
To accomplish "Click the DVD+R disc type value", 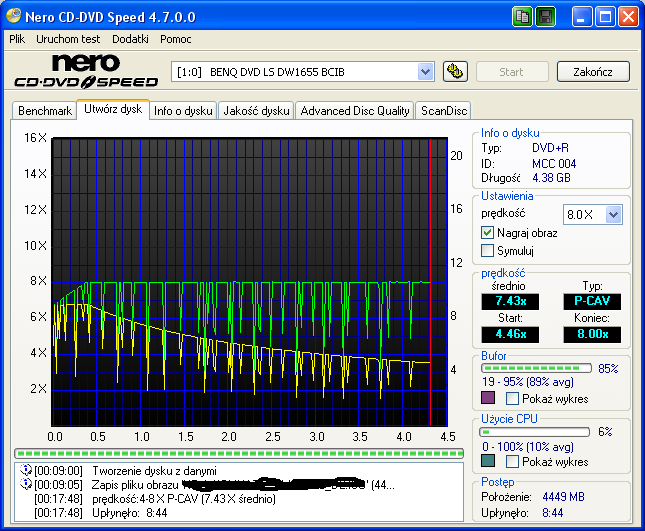I will pyautogui.click(x=550, y=148).
